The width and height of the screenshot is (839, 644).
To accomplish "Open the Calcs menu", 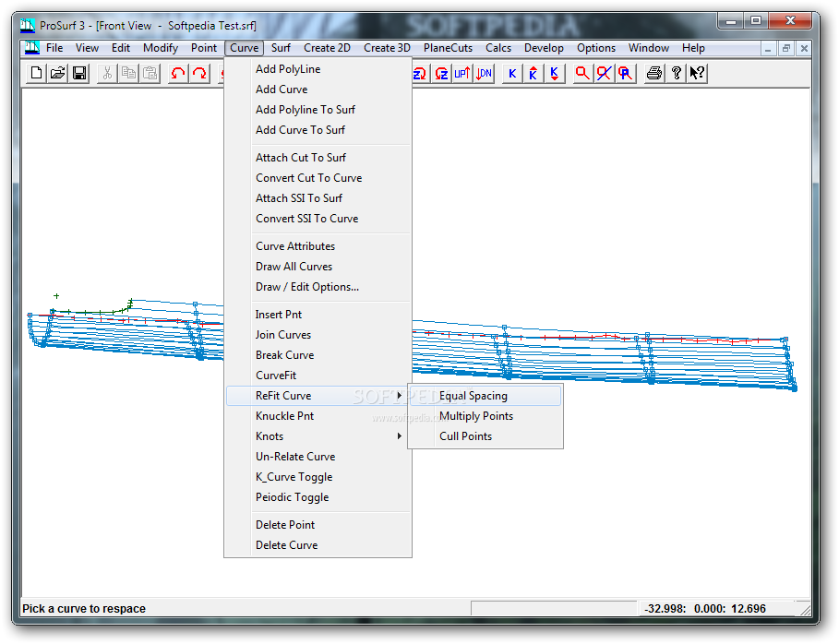I will pos(498,48).
